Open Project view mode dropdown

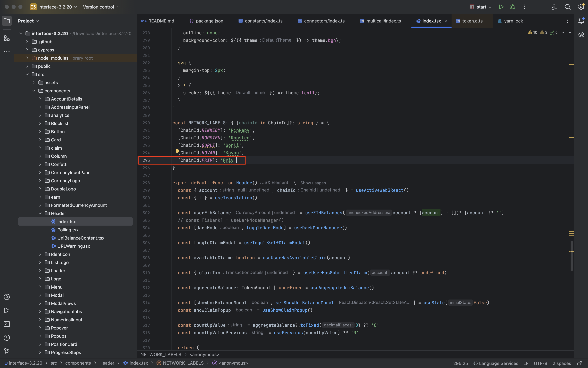[x=28, y=21]
